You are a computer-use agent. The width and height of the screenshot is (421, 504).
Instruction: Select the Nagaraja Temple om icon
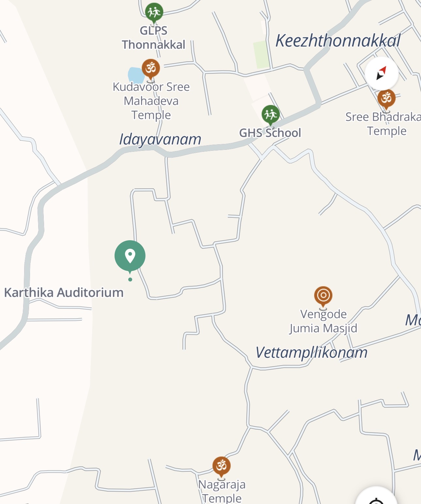(222, 467)
